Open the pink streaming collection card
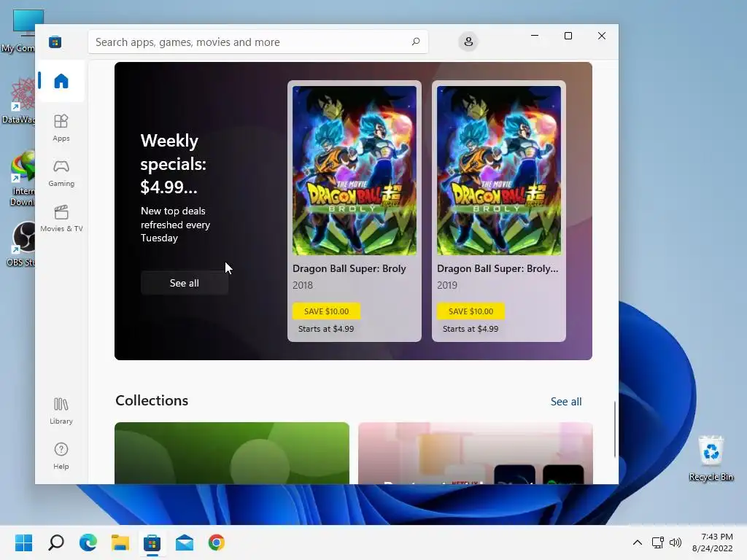The height and width of the screenshot is (560, 747). tap(476, 453)
